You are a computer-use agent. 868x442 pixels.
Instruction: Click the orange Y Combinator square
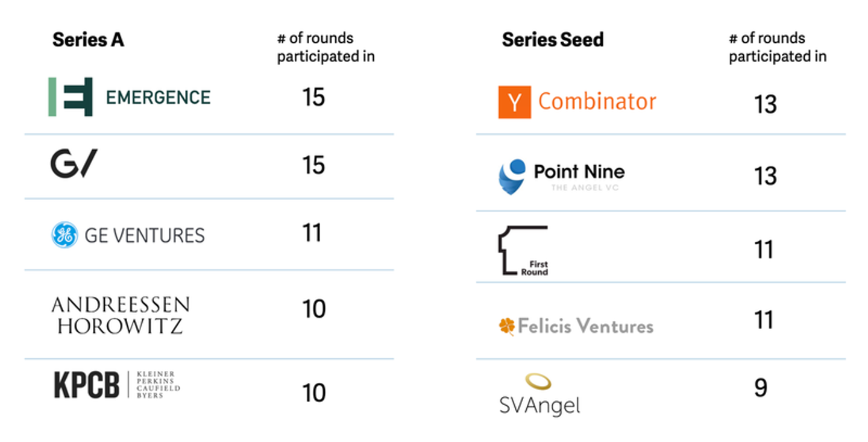514,102
